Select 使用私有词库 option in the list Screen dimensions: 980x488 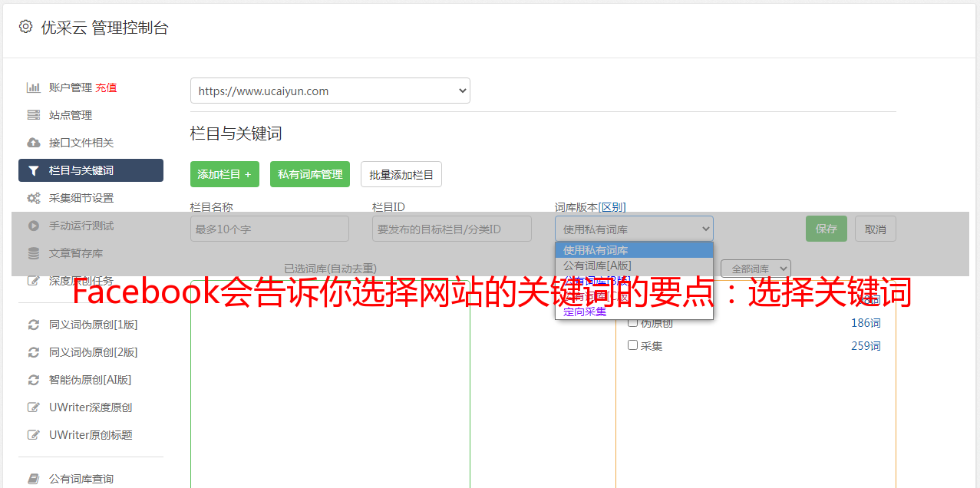click(x=634, y=249)
